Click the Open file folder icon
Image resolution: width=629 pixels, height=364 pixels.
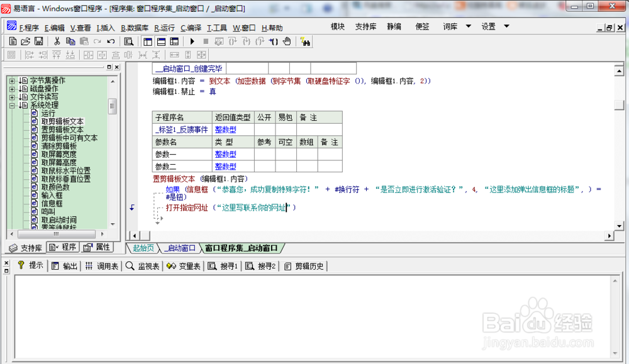(25, 41)
